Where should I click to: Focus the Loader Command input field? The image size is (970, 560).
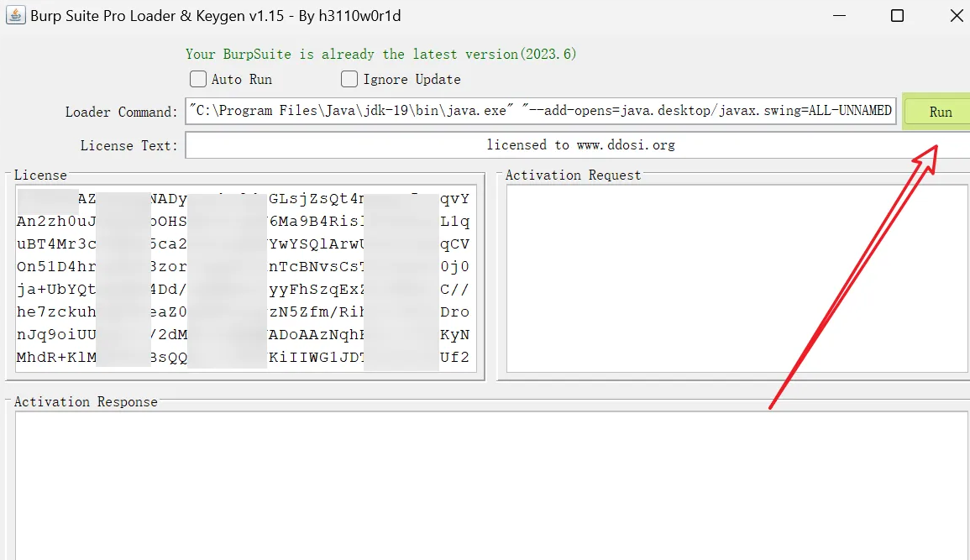[x=541, y=111]
